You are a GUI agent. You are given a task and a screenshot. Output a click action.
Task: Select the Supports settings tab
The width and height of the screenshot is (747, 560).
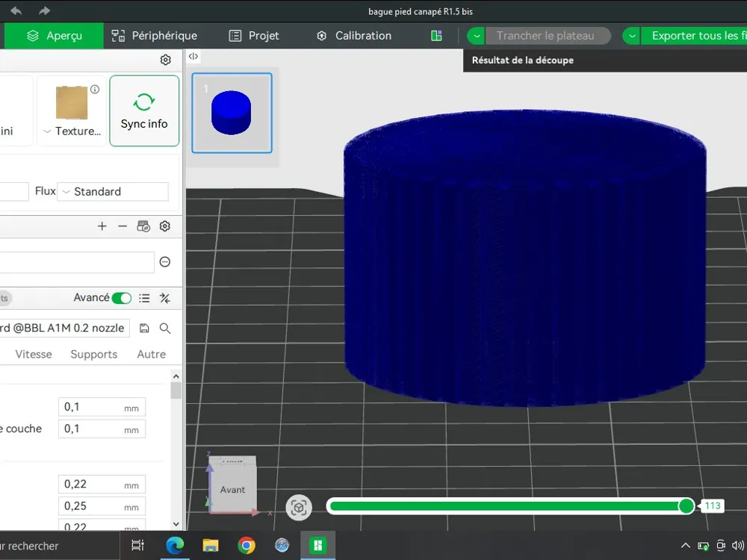(94, 354)
